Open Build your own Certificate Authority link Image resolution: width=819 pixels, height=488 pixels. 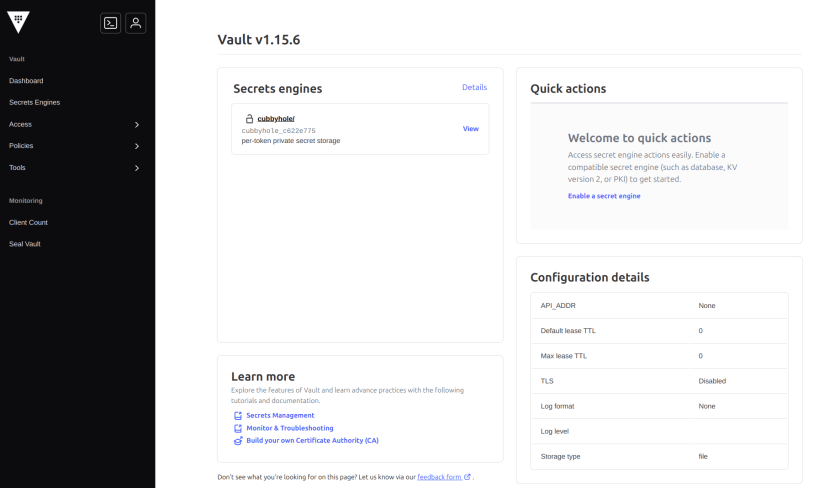click(x=312, y=440)
